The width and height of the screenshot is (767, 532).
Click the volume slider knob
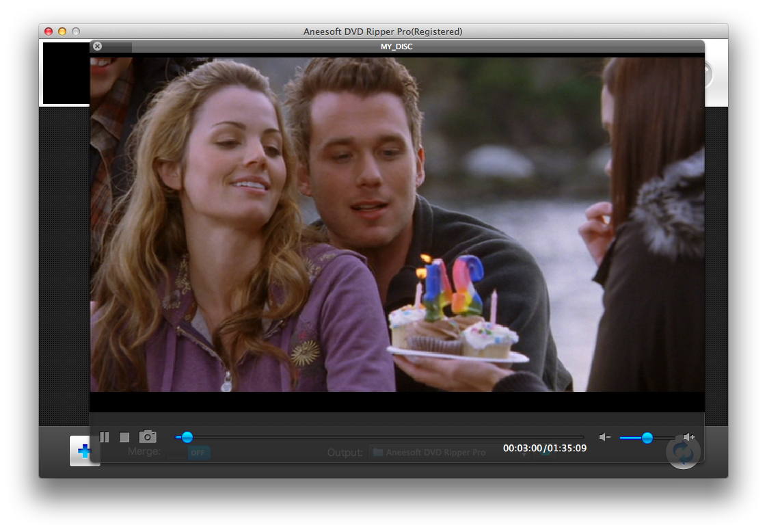click(x=647, y=438)
